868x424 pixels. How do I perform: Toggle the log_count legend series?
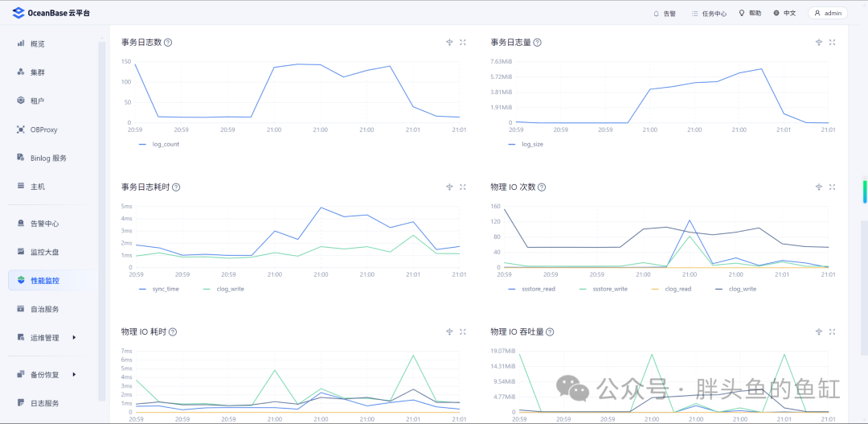tap(159, 144)
